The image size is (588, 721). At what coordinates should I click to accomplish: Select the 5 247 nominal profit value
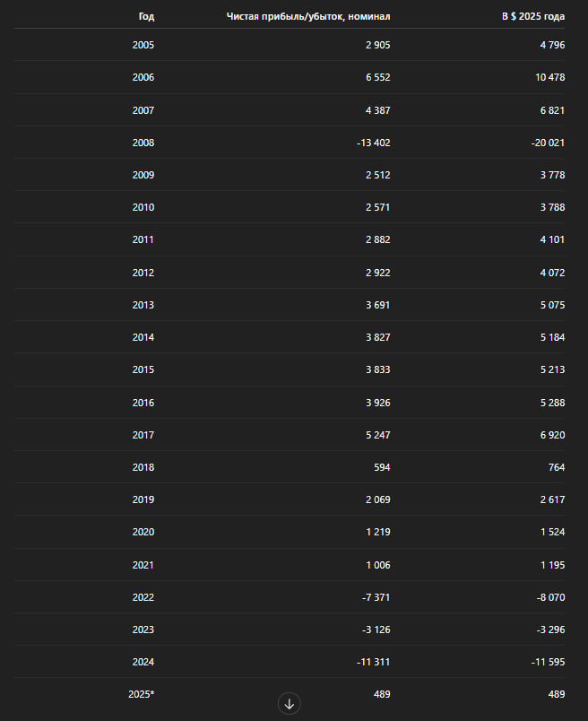pyautogui.click(x=375, y=435)
